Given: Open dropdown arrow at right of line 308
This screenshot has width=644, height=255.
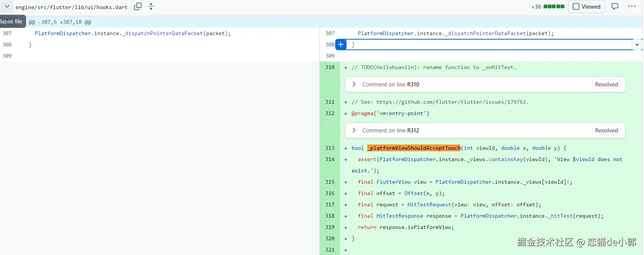Looking at the screenshot, I should pyautogui.click(x=637, y=45).
